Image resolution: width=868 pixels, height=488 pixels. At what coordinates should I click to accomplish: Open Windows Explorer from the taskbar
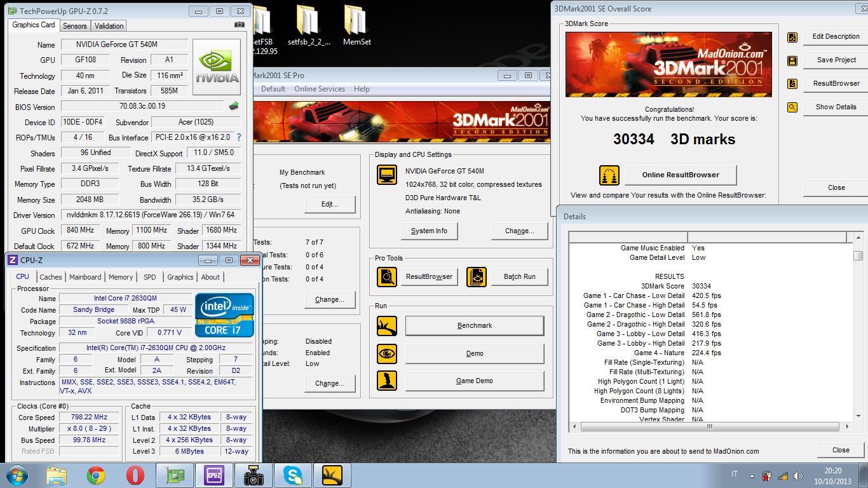point(57,475)
